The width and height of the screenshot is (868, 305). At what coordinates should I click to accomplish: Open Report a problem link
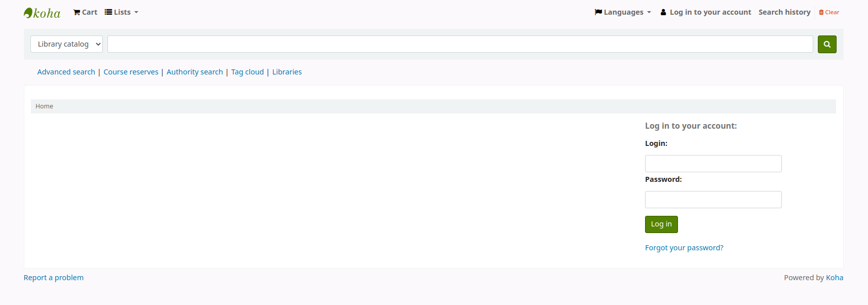[54, 278]
